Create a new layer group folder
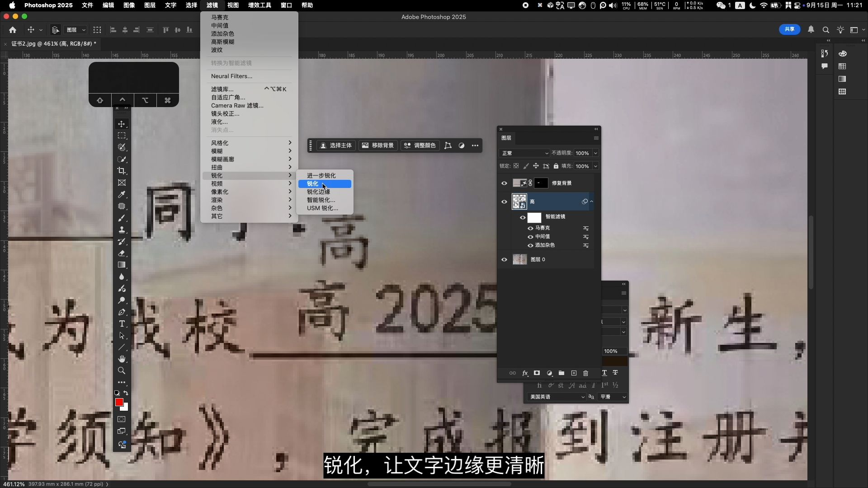Viewport: 868px width, 488px height. (561, 373)
